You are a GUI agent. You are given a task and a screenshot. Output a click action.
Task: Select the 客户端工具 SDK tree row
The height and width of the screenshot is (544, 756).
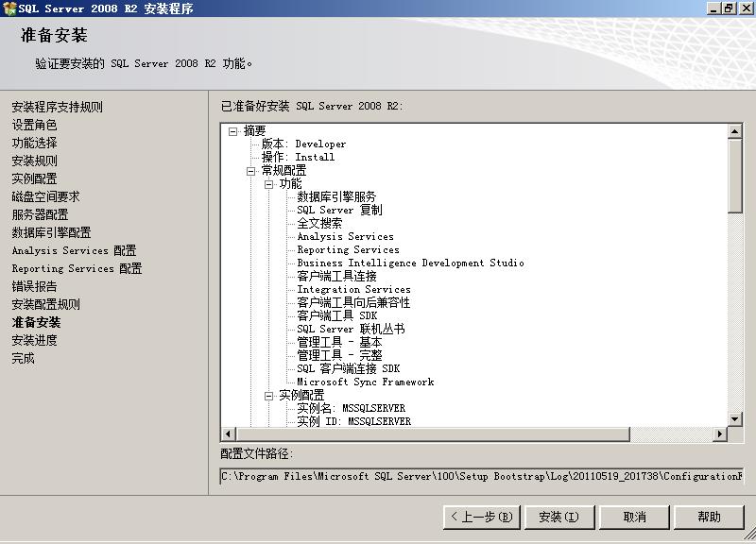click(x=337, y=315)
